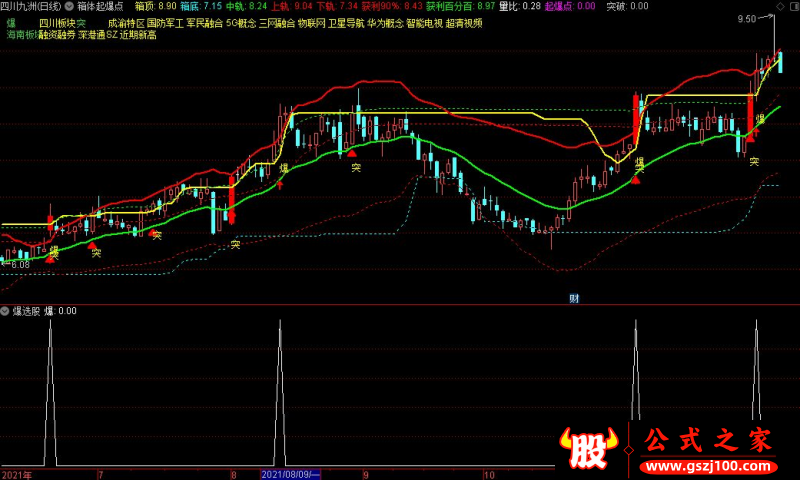The image size is (800, 480).
Task: Select the 起爆点: 0.00 value
Action: (570, 7)
